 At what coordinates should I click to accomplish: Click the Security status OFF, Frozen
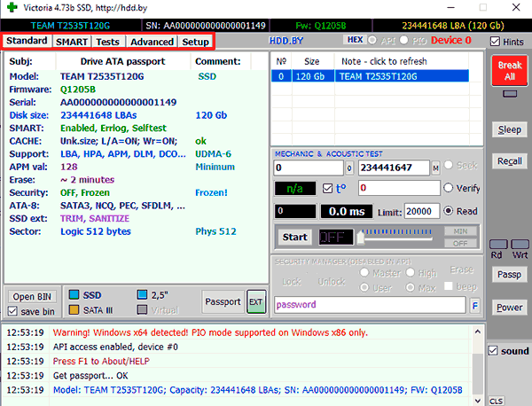tap(85, 192)
